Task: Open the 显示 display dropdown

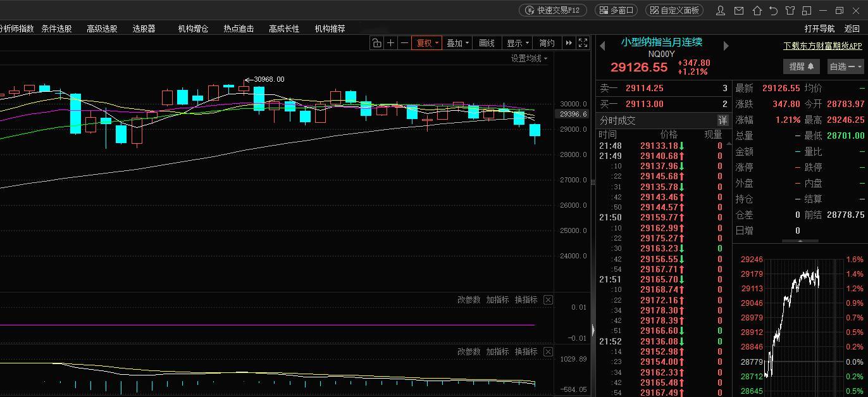Action: tap(518, 43)
